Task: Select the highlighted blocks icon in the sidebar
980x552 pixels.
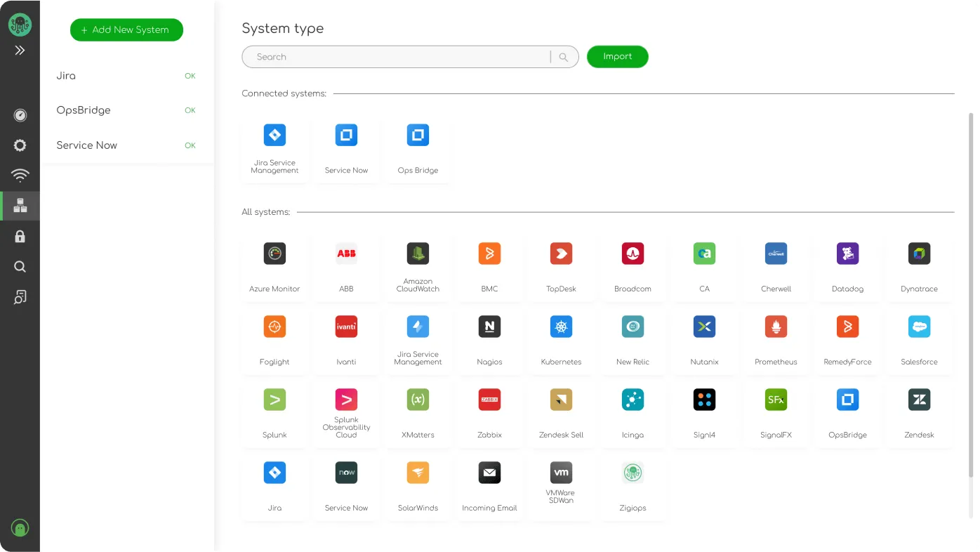Action: click(20, 206)
